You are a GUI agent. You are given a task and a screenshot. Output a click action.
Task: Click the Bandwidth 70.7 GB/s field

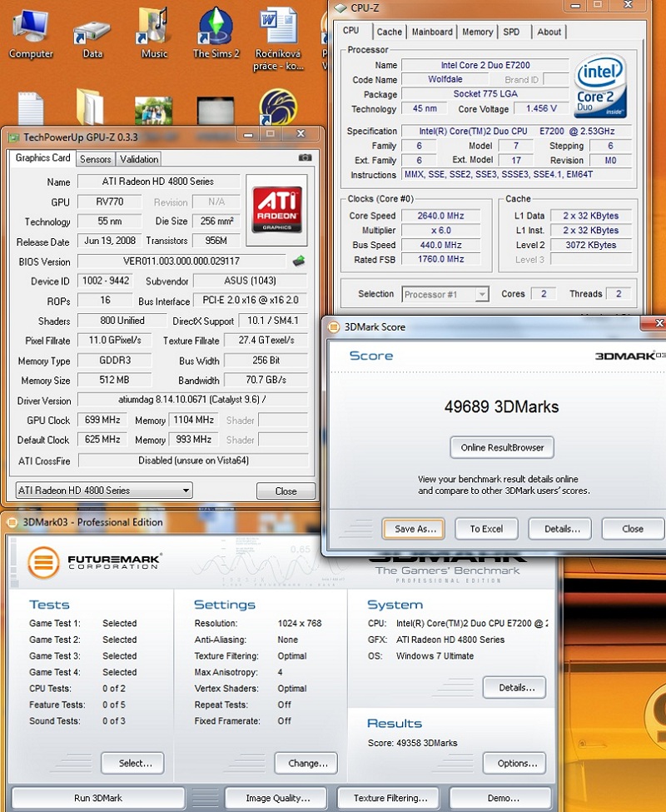tap(266, 380)
